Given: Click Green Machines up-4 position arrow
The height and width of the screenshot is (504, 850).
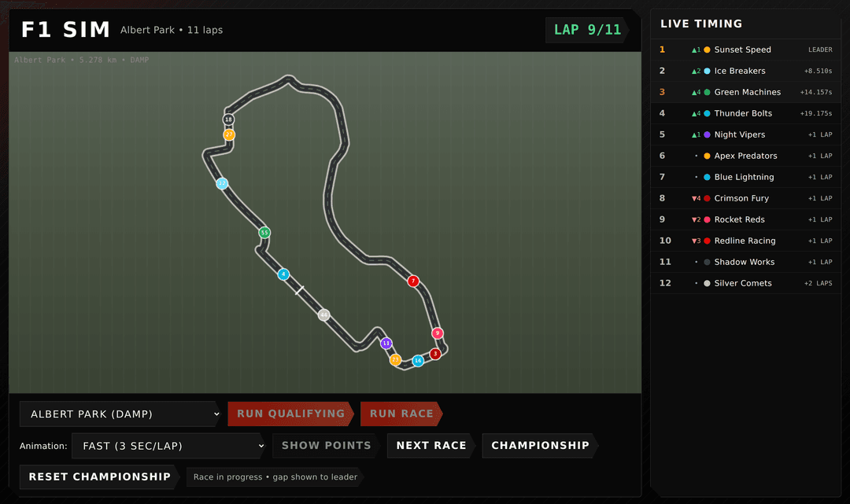Looking at the screenshot, I should tap(696, 92).
